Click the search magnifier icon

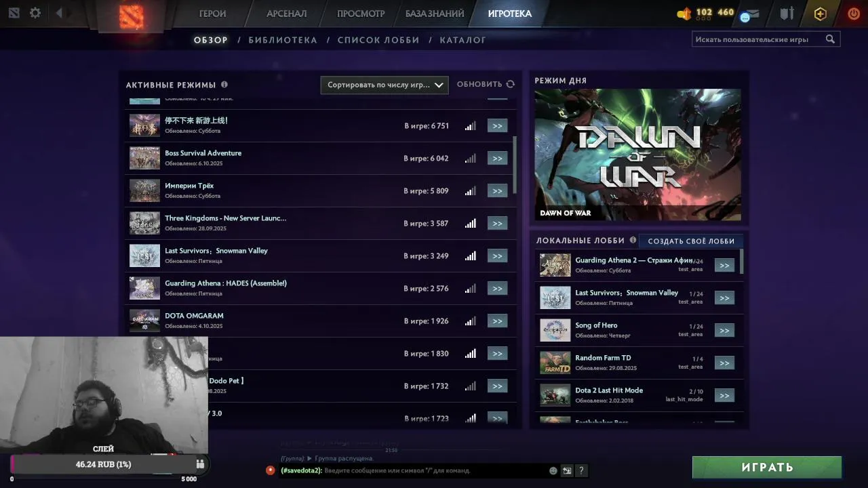[x=830, y=39]
